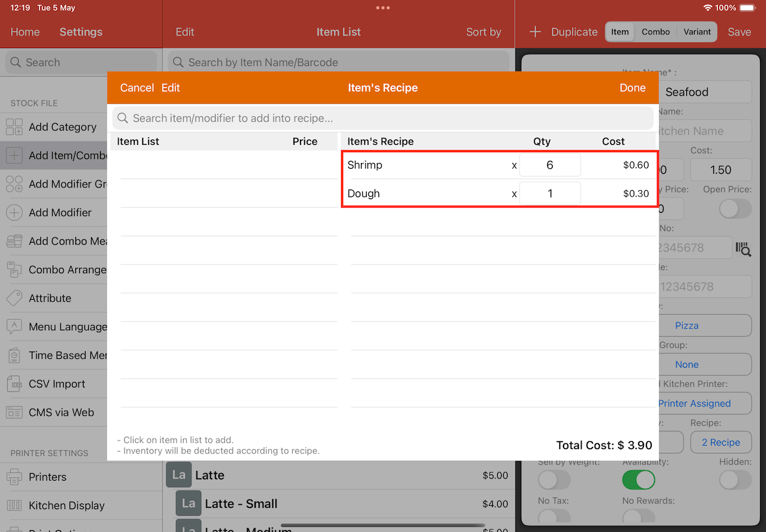Click the Printers icon in sidebar

coord(14,477)
